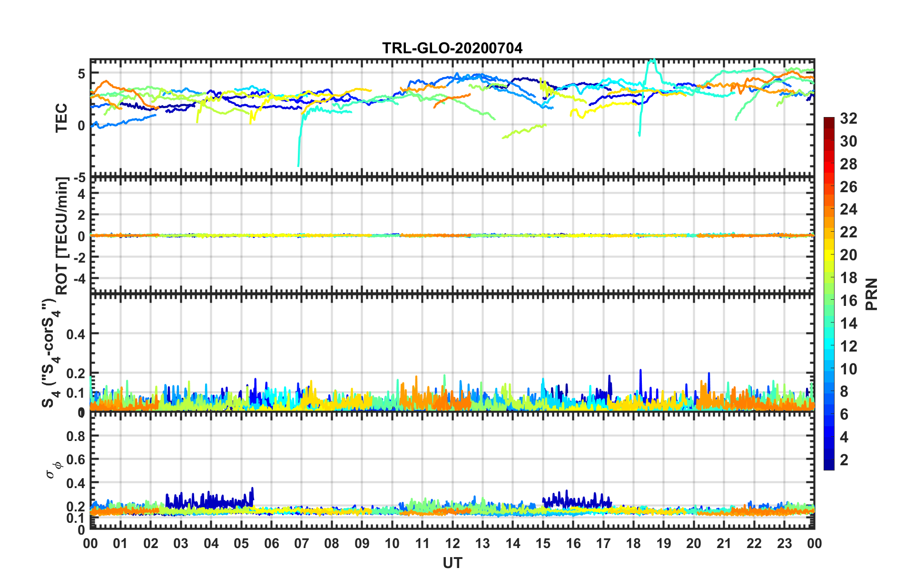Click UT axis tick label 22
This screenshot has height=588, width=905.
point(754,543)
